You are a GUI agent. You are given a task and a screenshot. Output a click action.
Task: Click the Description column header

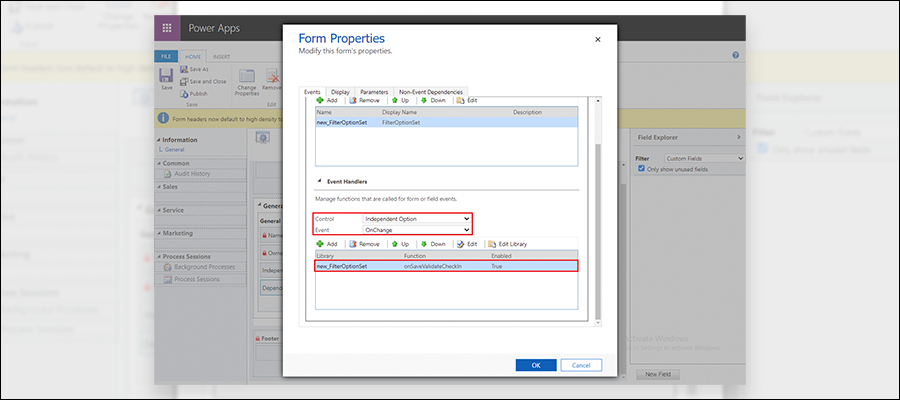click(527, 112)
